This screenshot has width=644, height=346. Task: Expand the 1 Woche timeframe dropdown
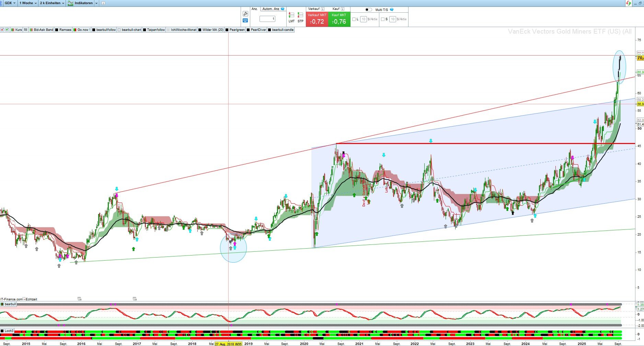coord(28,3)
